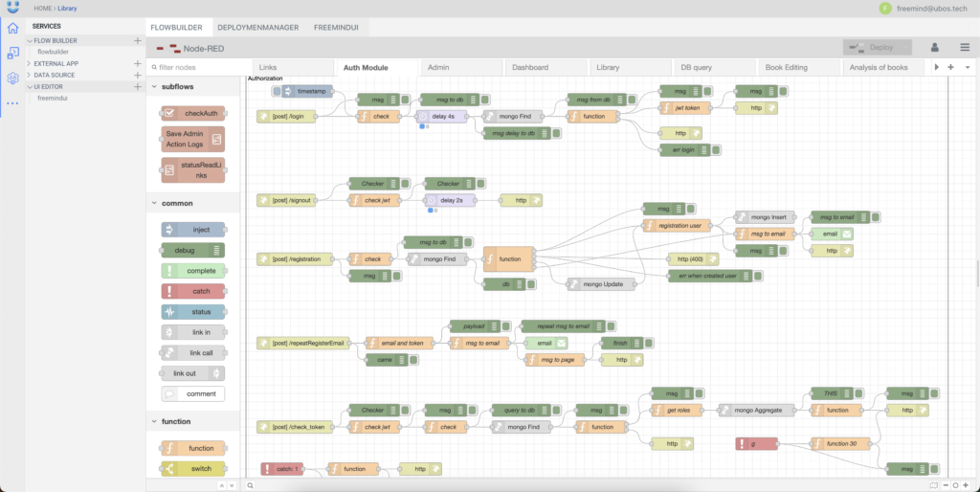The width and height of the screenshot is (980, 492).
Task: Select the link call palette node
Action: click(x=193, y=352)
